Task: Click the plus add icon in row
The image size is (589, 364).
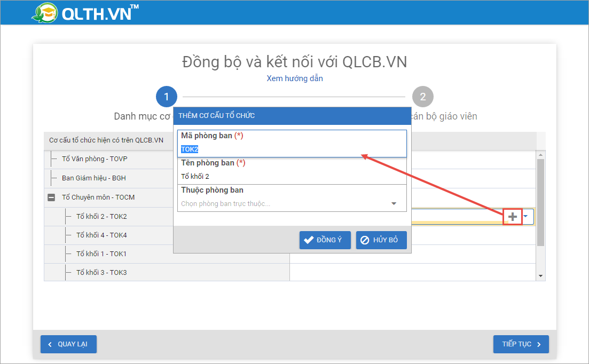Action: 512,217
